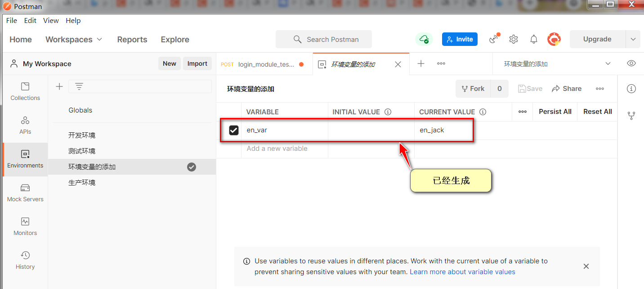This screenshot has width=644, height=289.
Task: Open the Collections sidebar panel
Action: [25, 92]
